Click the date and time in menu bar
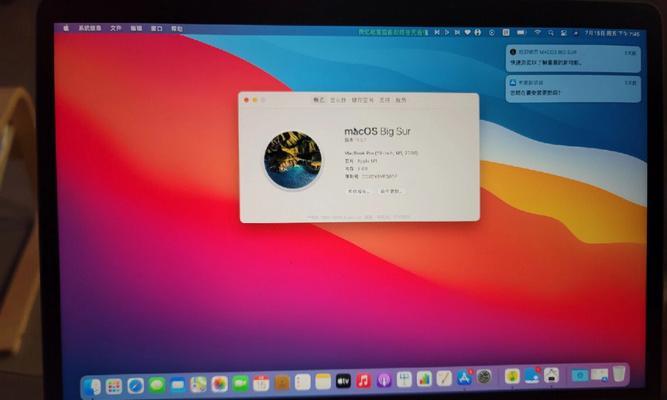This screenshot has width=667, height=400. point(612,33)
